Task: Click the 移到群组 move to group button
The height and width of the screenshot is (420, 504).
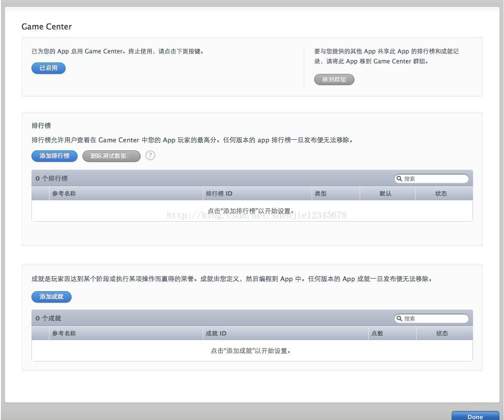Action: click(334, 79)
